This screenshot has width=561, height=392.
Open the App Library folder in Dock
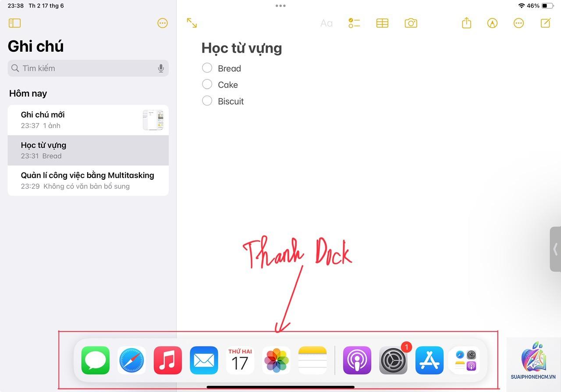pyautogui.click(x=465, y=360)
